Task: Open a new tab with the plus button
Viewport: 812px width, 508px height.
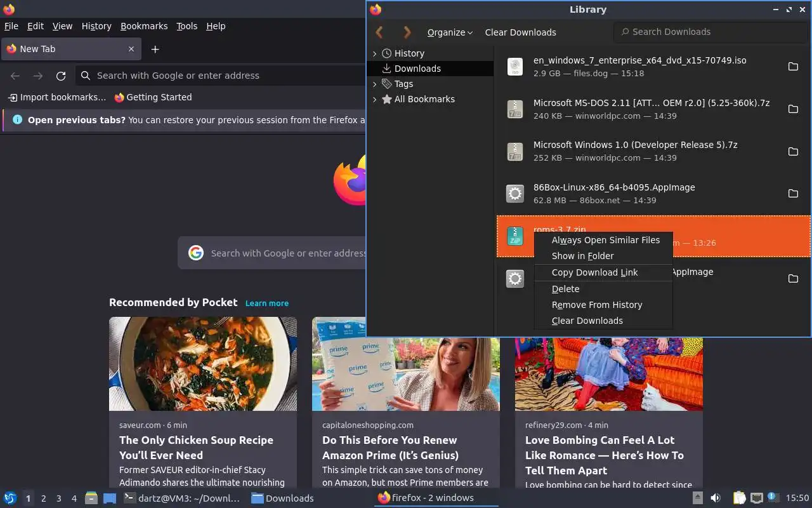Action: pyautogui.click(x=155, y=49)
